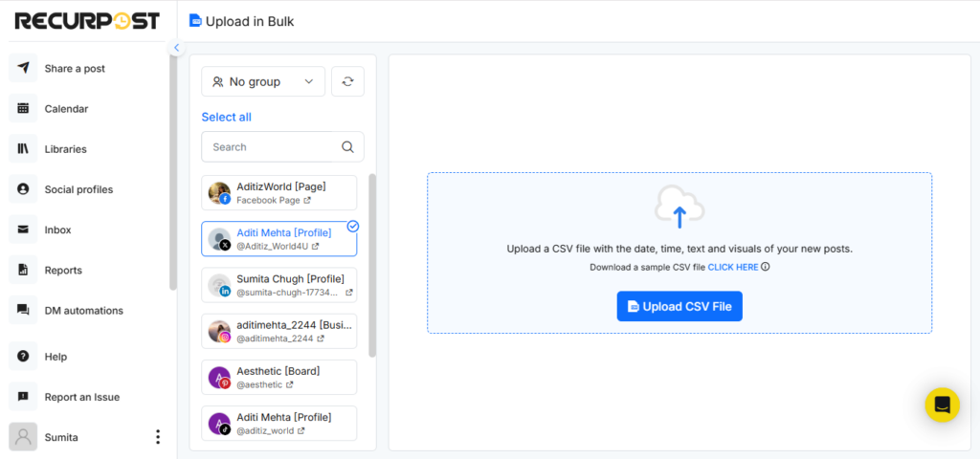Deselect Aditi Mehta X profile card
The image size is (980, 459).
tap(278, 238)
